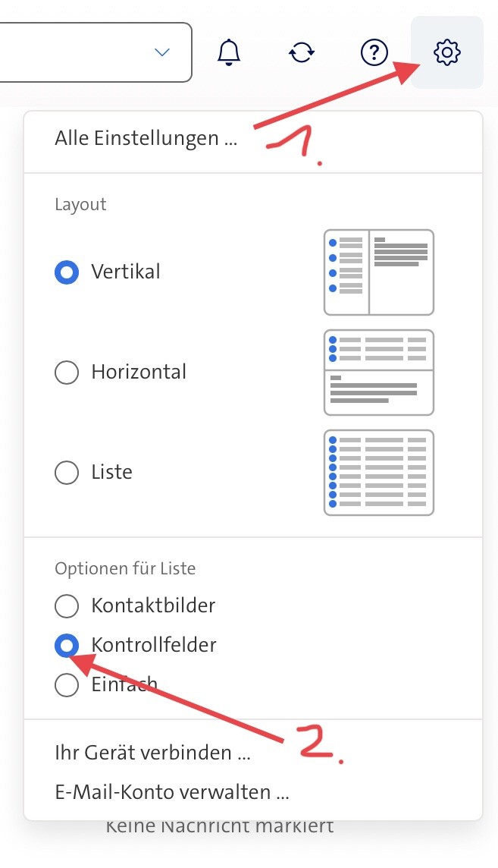Click the Vertikal layout preview thumbnail
Viewport: 498px width, 868px height.
click(379, 272)
